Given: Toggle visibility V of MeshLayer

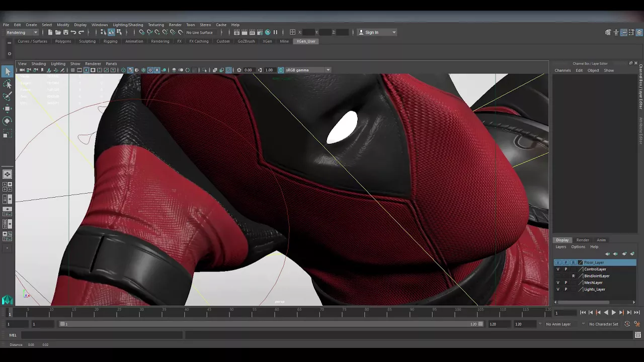Looking at the screenshot, I should [558, 283].
